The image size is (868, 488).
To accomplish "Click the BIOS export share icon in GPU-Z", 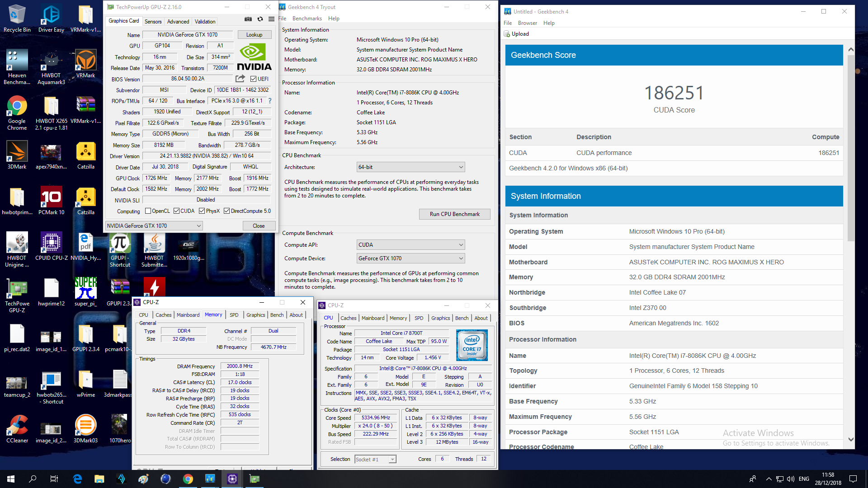I will click(240, 79).
